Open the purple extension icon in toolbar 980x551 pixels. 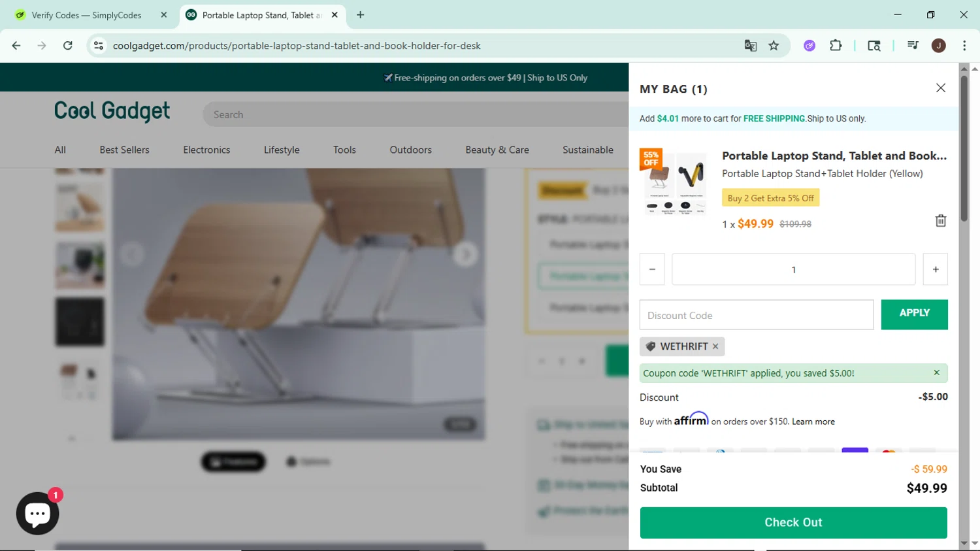pos(809,46)
